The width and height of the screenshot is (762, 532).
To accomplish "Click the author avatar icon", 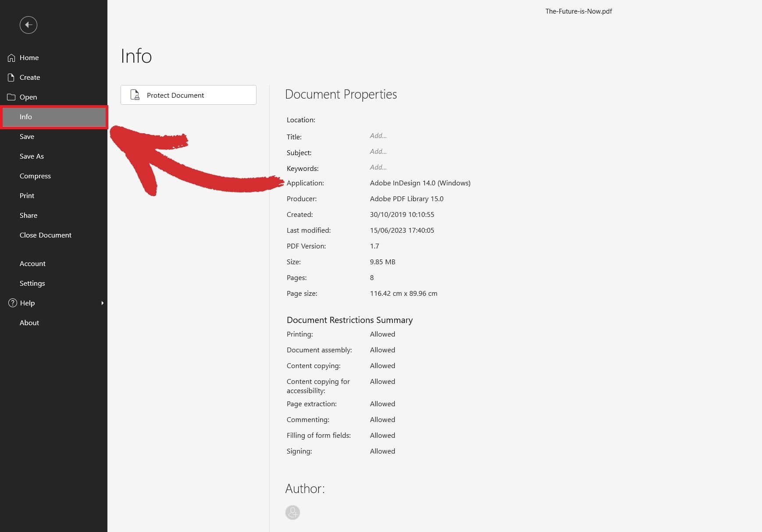I will [292, 512].
